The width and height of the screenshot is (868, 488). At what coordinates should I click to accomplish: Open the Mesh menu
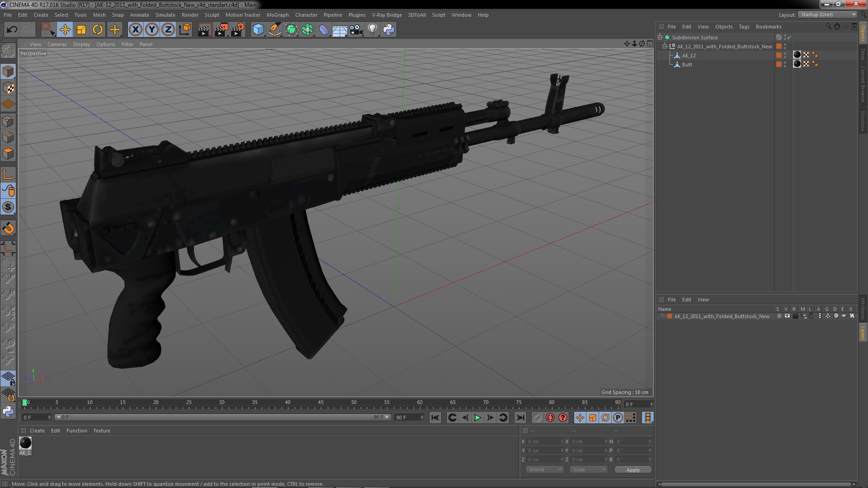99,15
